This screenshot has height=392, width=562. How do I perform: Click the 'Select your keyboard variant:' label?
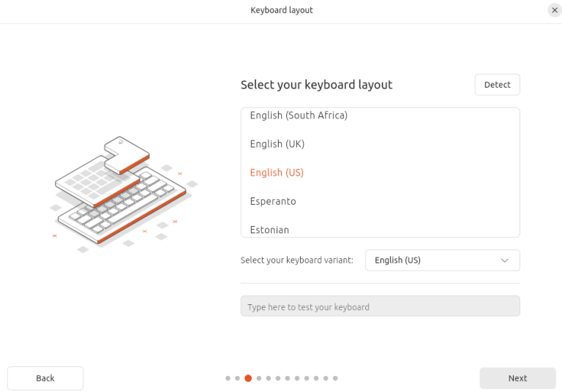pos(296,260)
